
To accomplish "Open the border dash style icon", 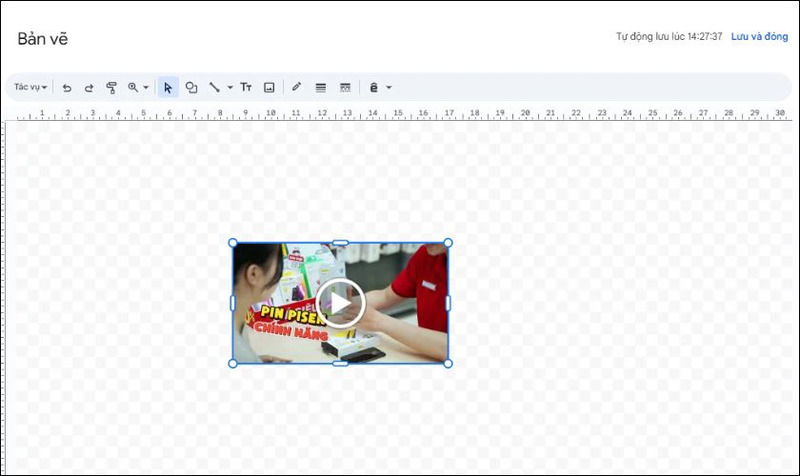I will click(345, 88).
